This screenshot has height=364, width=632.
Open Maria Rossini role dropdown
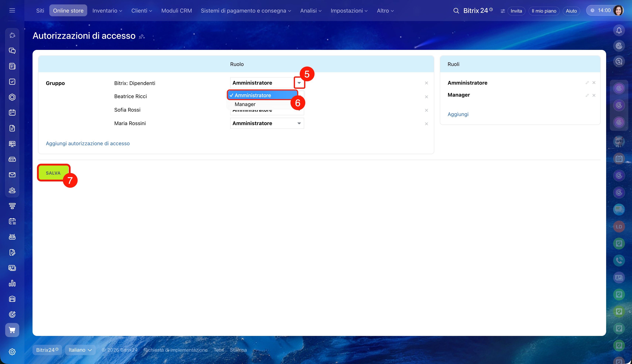click(267, 123)
